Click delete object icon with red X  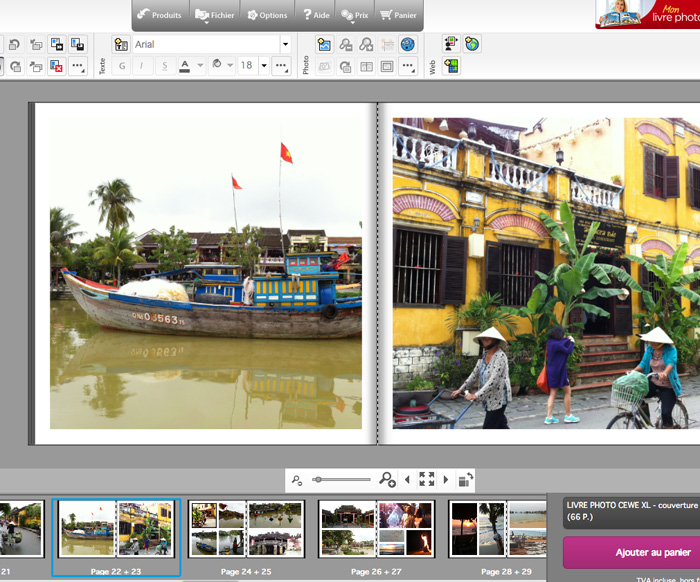click(57, 67)
